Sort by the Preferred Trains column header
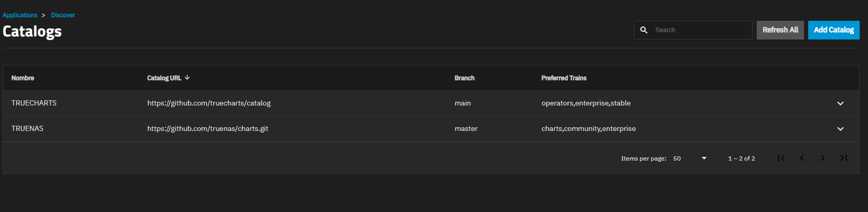 (564, 78)
